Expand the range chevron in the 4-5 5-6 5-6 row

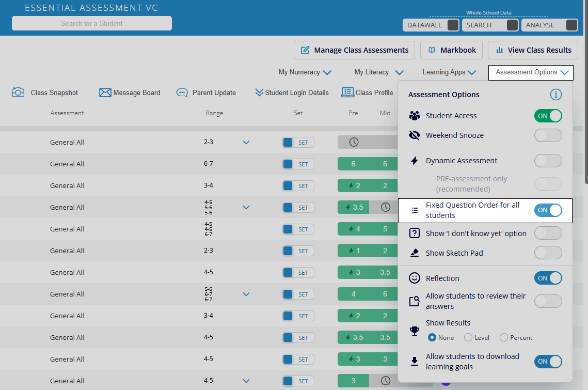[x=246, y=207]
